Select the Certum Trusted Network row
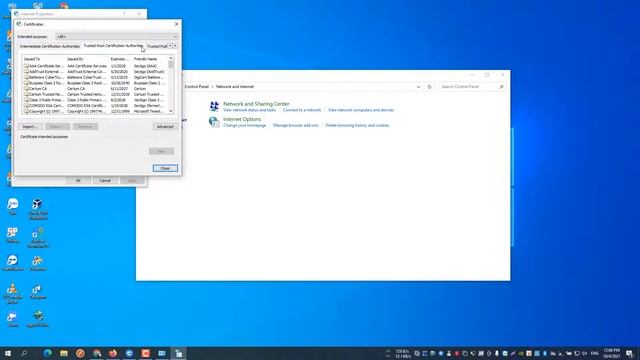The height and width of the screenshot is (360, 640). click(95, 94)
